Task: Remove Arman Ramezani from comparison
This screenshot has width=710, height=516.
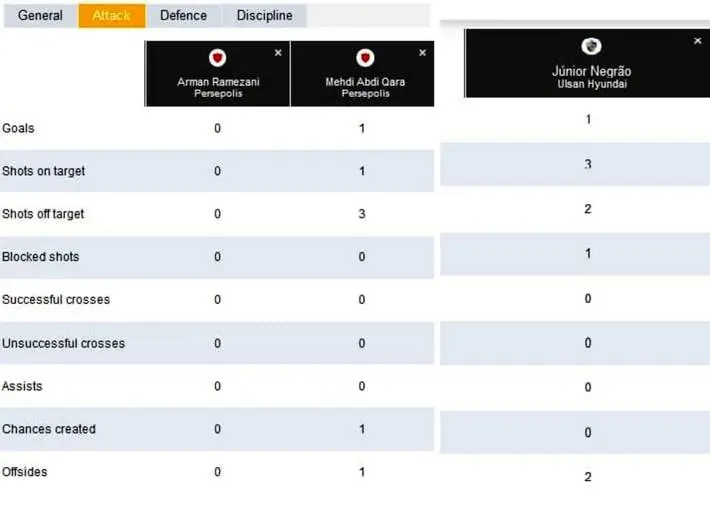Action: (x=278, y=53)
